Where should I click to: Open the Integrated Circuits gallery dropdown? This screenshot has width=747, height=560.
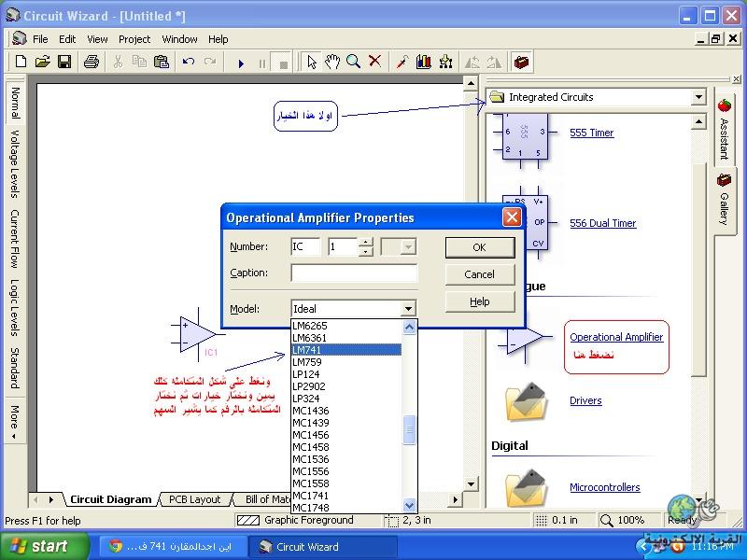pos(698,97)
